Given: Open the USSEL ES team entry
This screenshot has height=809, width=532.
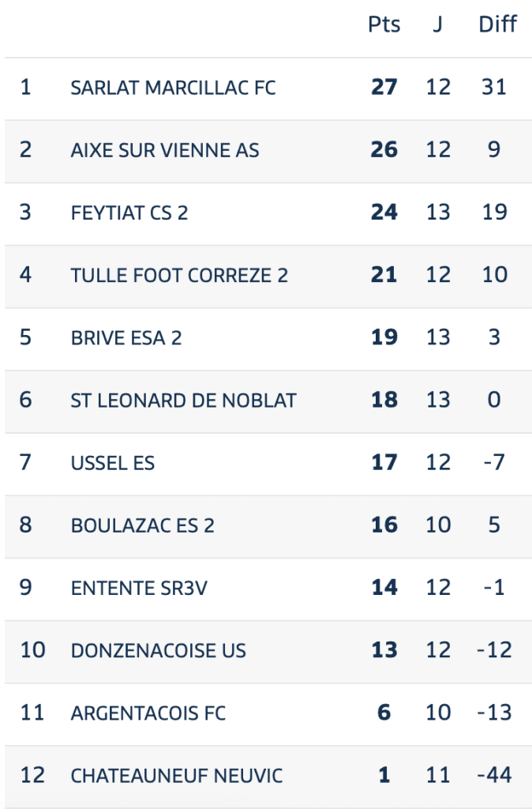Looking at the screenshot, I should point(112,462).
